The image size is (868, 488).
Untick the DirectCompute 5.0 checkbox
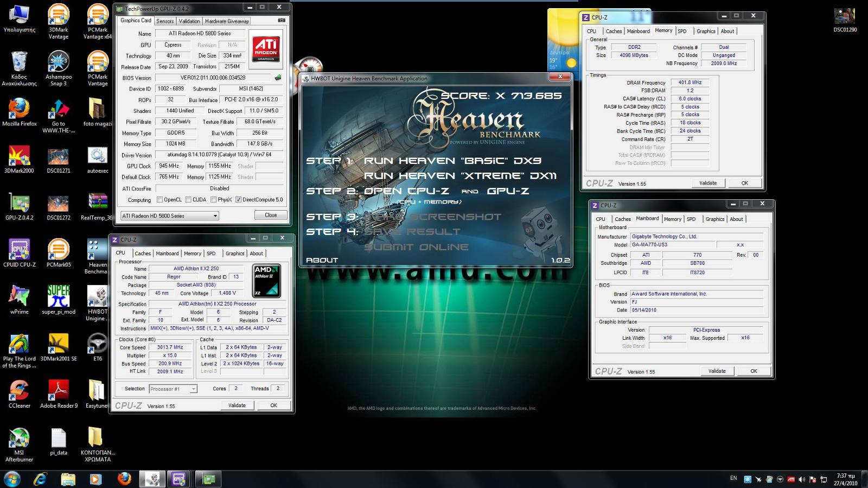point(238,200)
